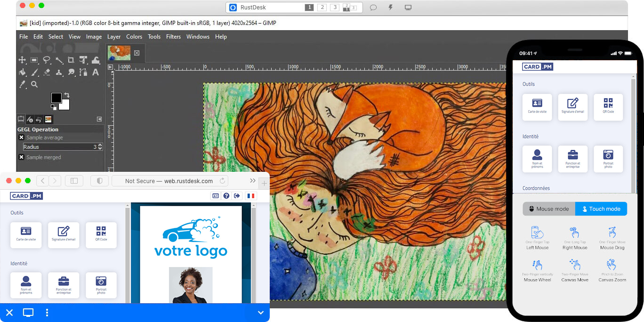Open the RustDesk chat bubble icon
Image resolution: width=644 pixels, height=322 pixels.
pos(373,8)
